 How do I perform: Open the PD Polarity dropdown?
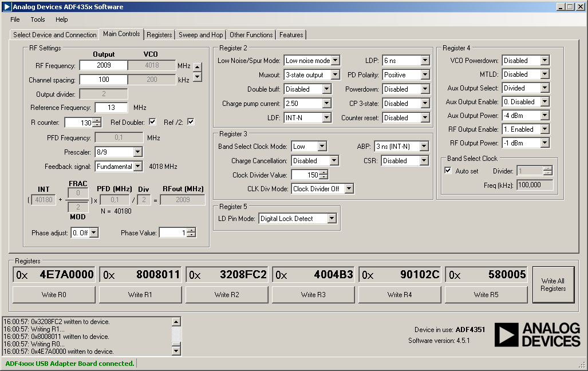click(x=425, y=74)
